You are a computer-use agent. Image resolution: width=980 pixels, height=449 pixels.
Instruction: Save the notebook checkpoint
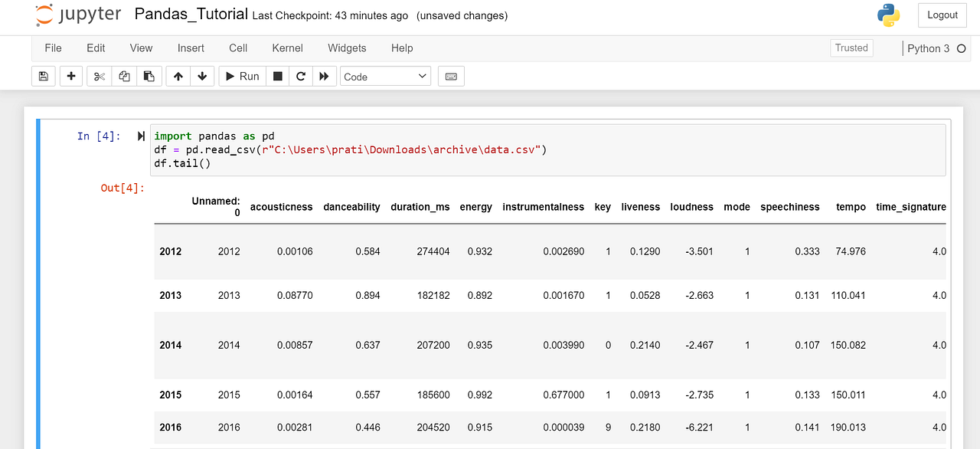tap(44, 76)
